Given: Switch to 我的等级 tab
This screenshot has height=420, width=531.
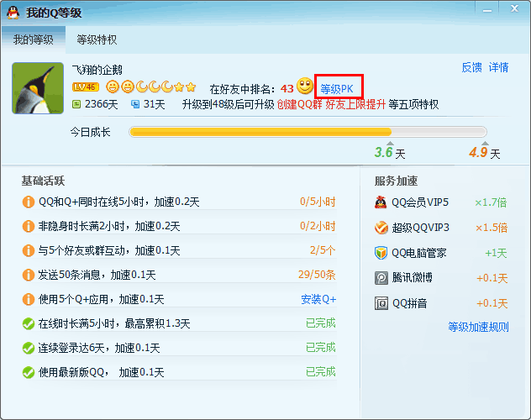Looking at the screenshot, I should (34, 39).
